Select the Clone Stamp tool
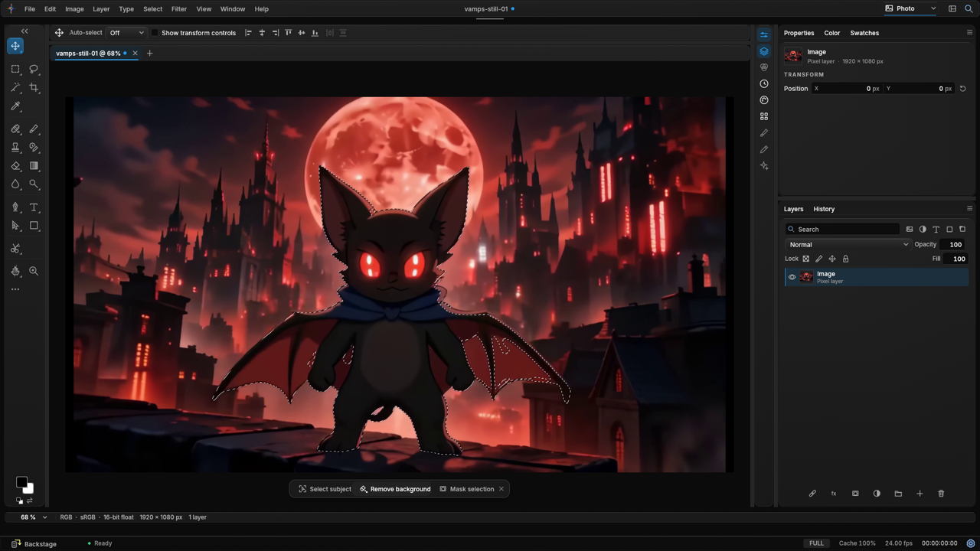 (x=15, y=147)
